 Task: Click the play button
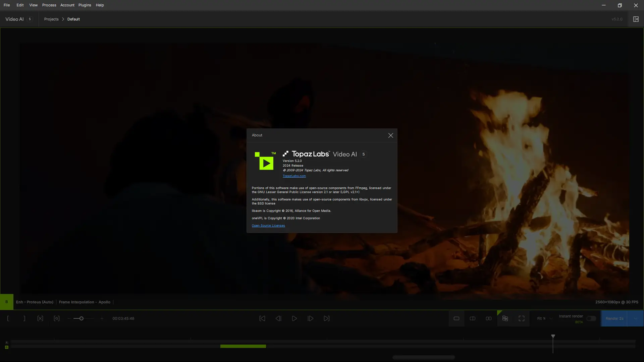click(x=294, y=318)
